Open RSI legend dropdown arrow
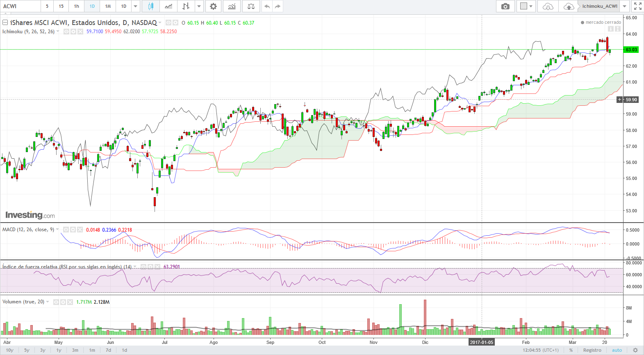 click(x=135, y=266)
